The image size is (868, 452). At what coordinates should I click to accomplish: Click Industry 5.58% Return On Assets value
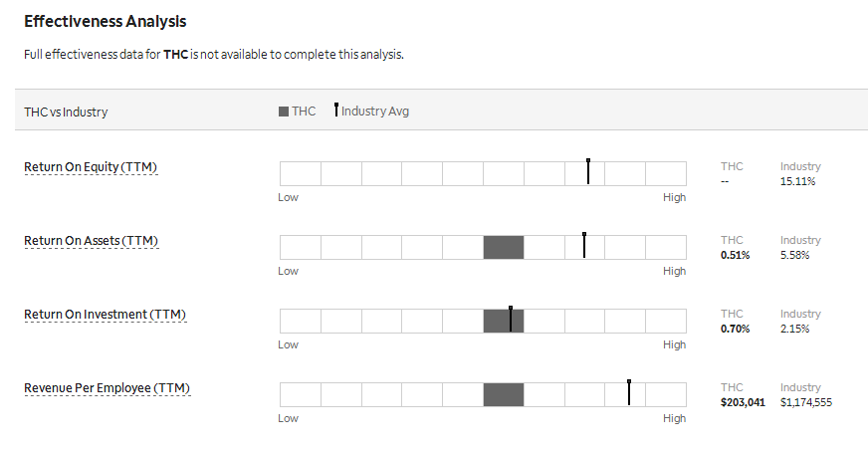click(x=795, y=255)
